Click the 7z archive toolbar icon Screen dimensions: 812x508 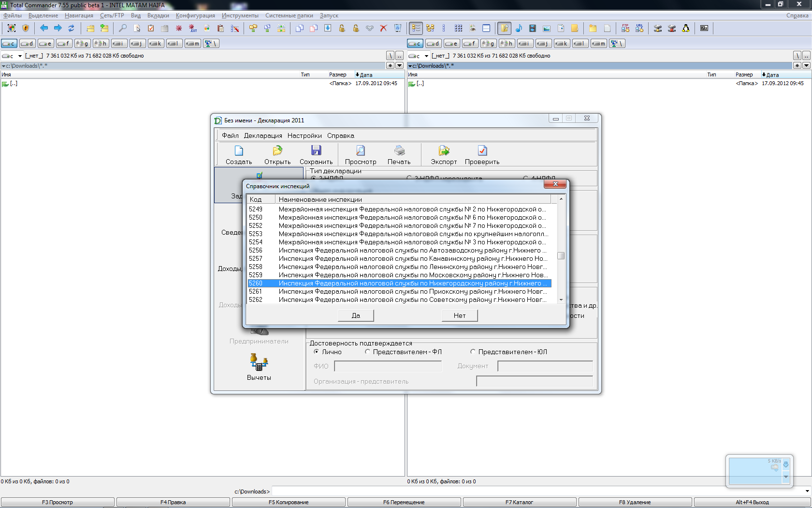[704, 28]
